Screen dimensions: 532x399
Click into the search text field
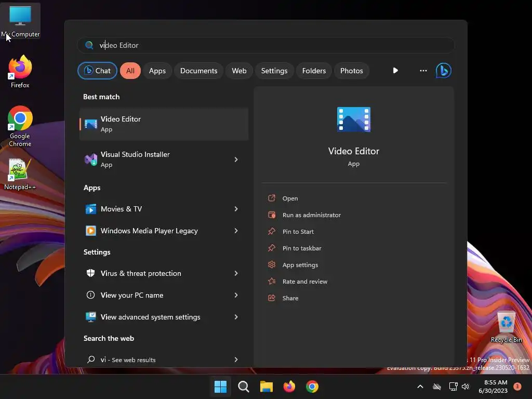266,45
